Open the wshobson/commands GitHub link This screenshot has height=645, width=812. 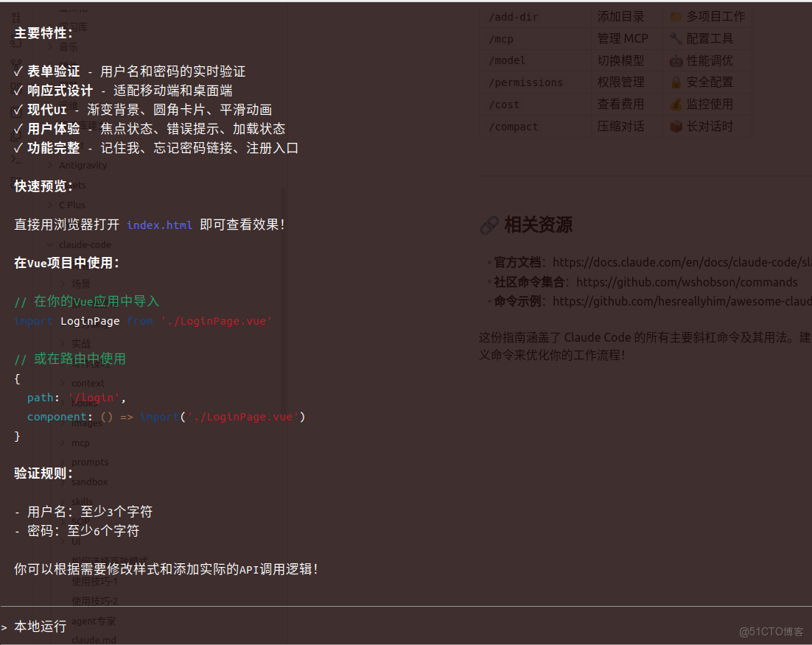pyautogui.click(x=687, y=282)
